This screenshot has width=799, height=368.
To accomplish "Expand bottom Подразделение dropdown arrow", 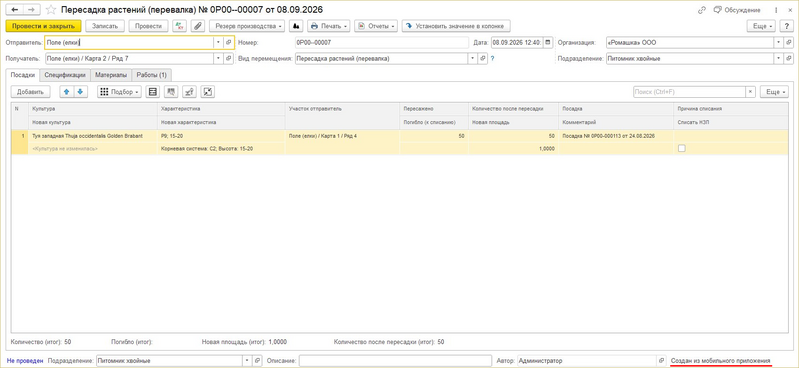I will (x=248, y=360).
